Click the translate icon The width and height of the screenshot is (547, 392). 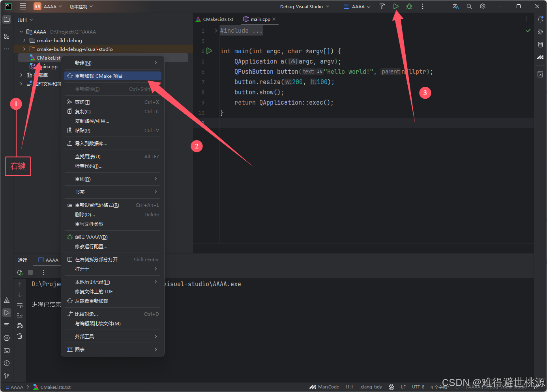pos(456,6)
